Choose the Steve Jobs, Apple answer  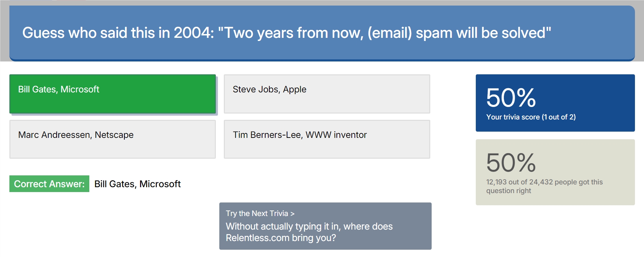click(x=327, y=94)
